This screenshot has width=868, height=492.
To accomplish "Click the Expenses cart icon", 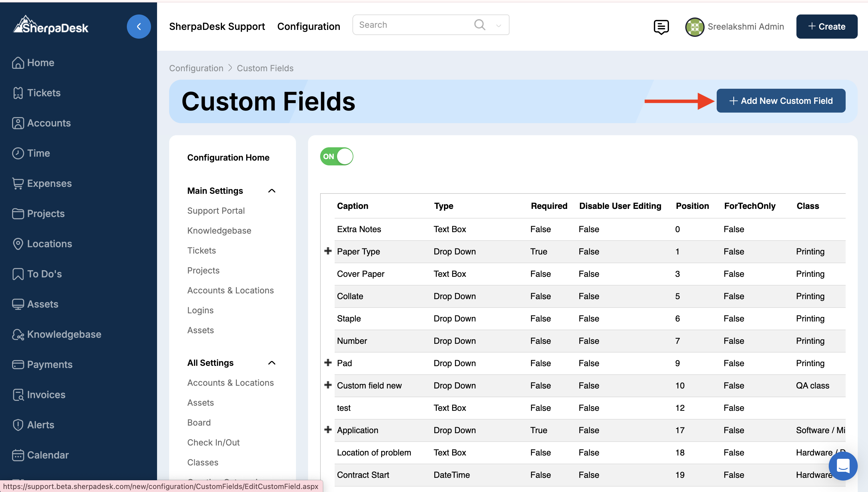I will (x=18, y=183).
